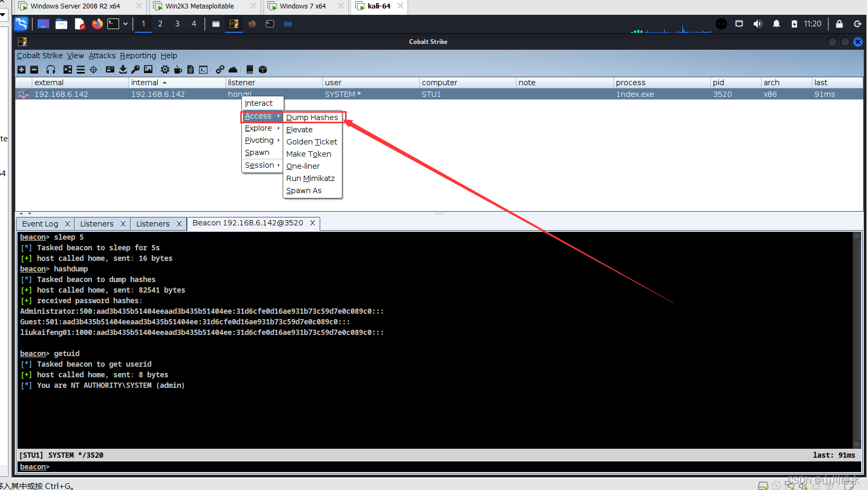Open Listeners via the headphones icon

(51, 69)
